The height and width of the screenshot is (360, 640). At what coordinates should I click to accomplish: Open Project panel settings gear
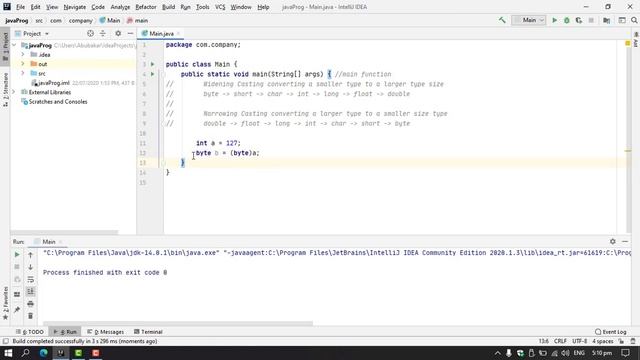pos(118,33)
